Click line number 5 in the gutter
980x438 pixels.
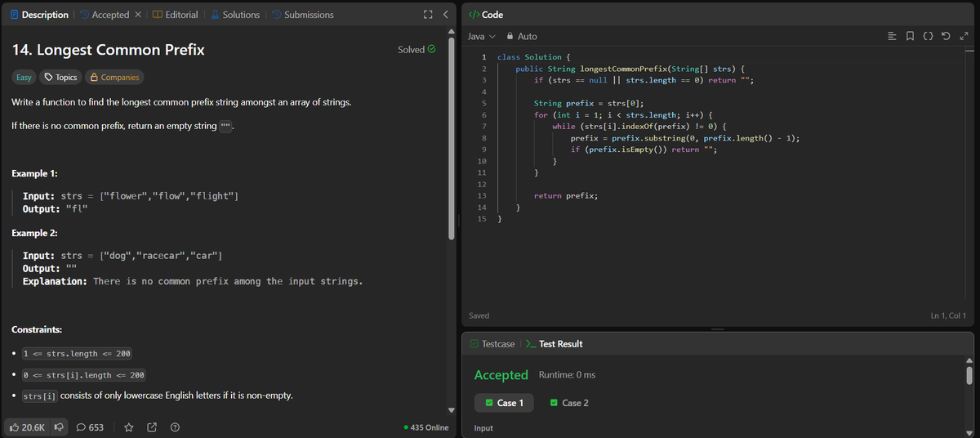pos(484,104)
